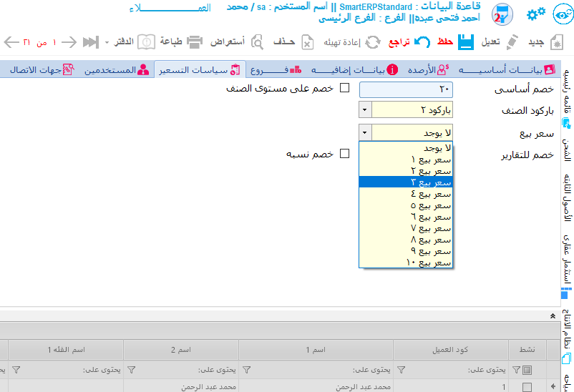The height and width of the screenshot is (392, 574).
Task: Click the Print (طباعة) printer icon
Action: pyautogui.click(x=195, y=42)
